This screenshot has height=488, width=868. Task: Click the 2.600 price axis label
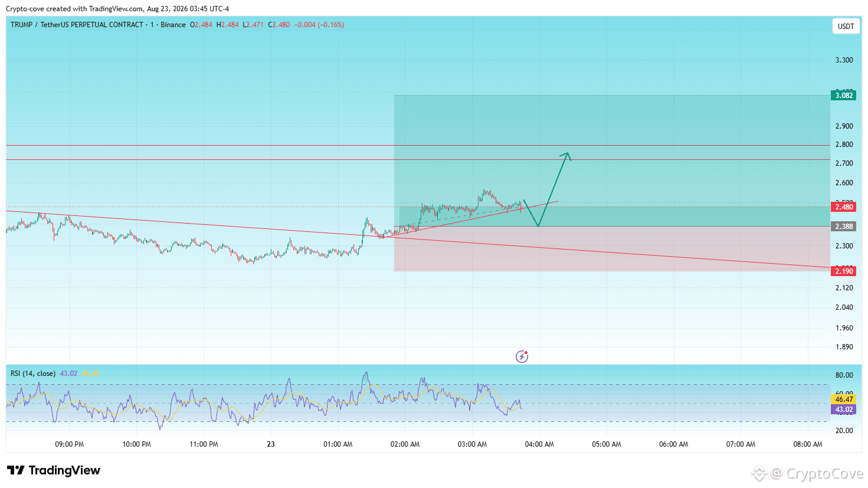(x=844, y=183)
